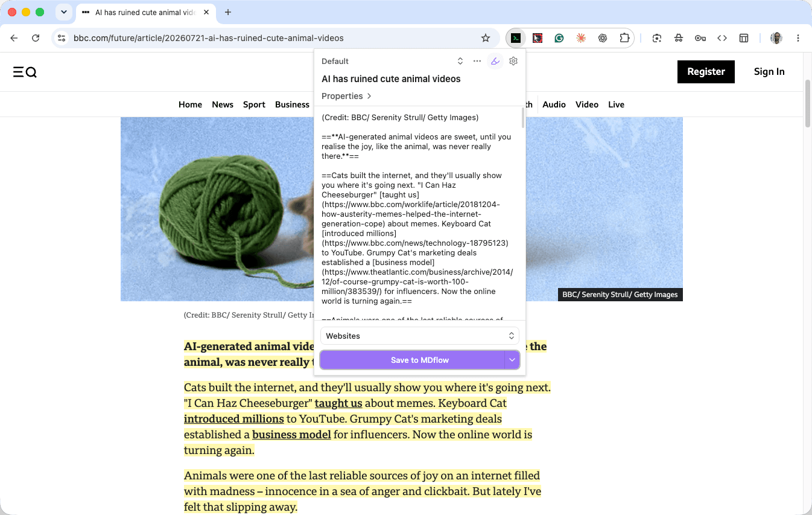Screen dimensions: 812x515
Task: Open site information icon in address bar
Action: (61, 38)
